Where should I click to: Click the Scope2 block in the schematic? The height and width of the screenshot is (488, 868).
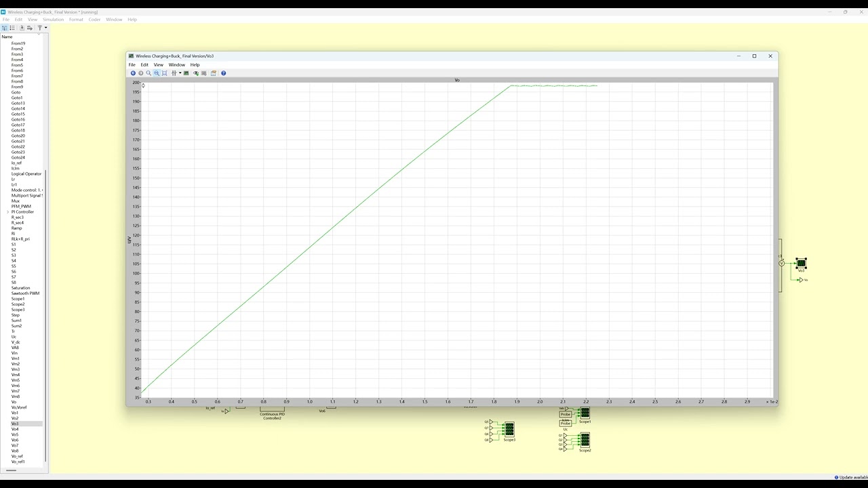585,440
